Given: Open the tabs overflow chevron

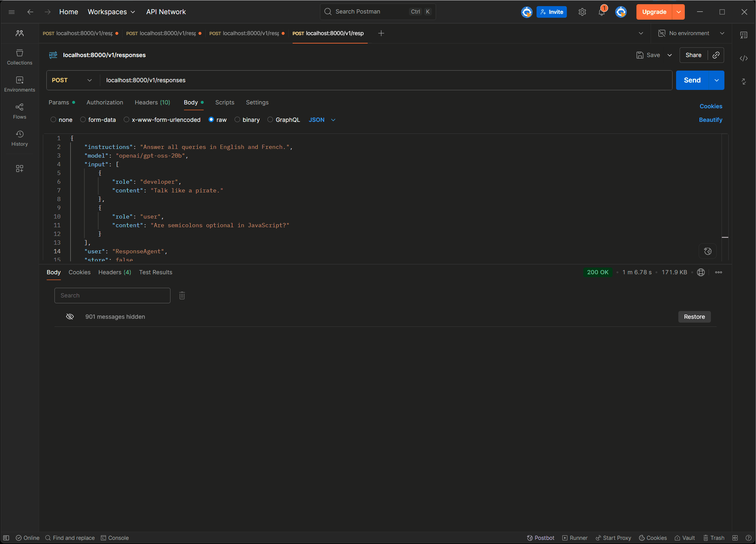Looking at the screenshot, I should pyautogui.click(x=641, y=33).
